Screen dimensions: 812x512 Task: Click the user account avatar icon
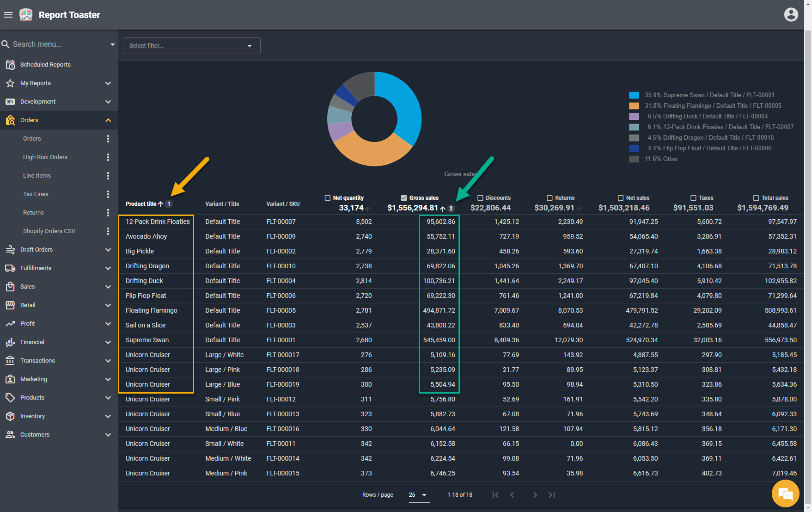tap(791, 15)
